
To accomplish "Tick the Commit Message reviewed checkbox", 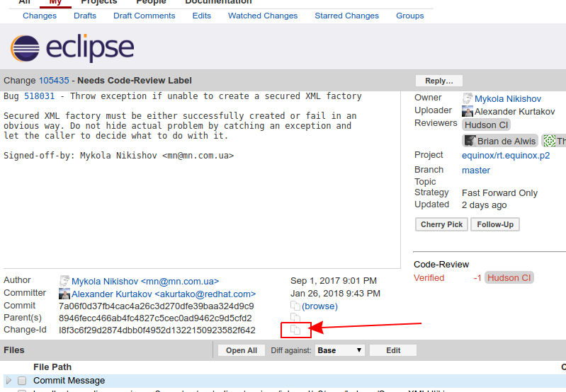I will (x=22, y=381).
